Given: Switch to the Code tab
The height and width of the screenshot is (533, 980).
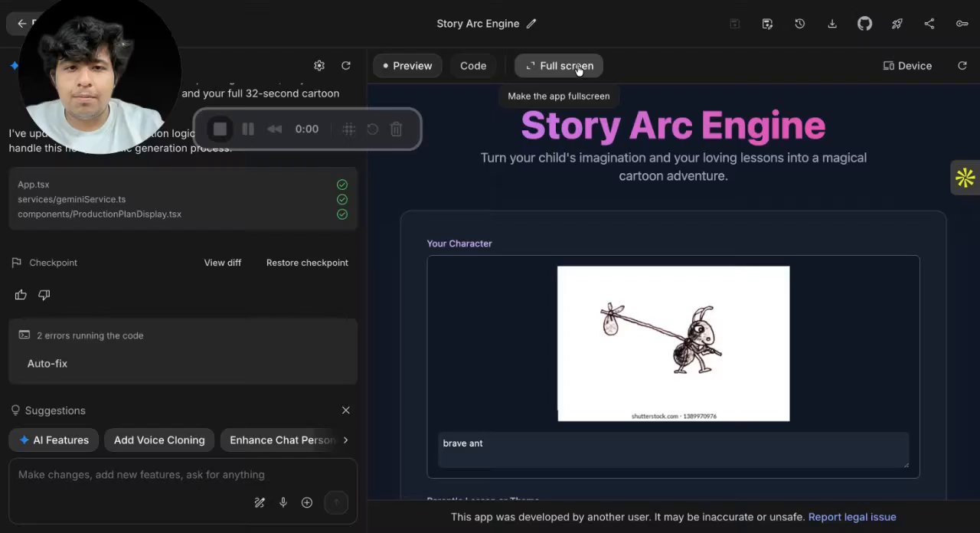Looking at the screenshot, I should point(473,66).
